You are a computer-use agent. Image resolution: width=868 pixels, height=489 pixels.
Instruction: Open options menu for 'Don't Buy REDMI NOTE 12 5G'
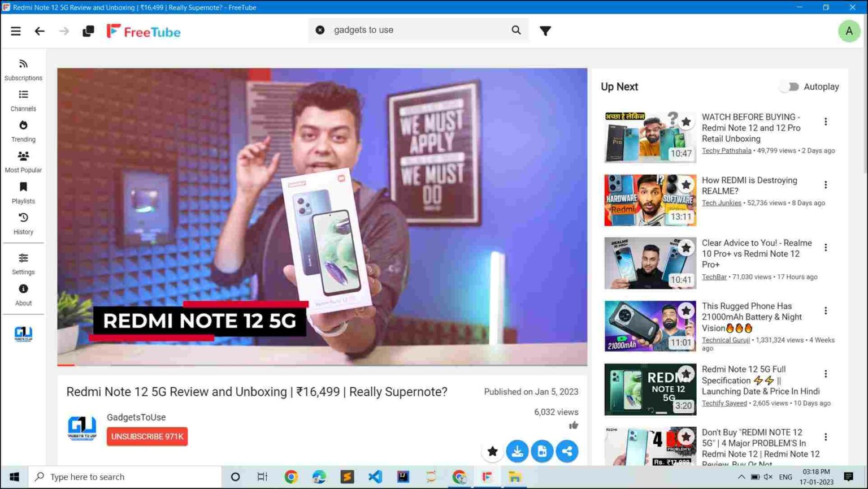[x=826, y=437]
